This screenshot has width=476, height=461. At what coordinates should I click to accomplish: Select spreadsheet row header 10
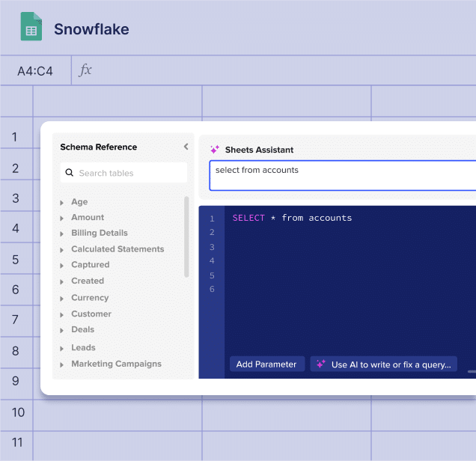[18, 412]
